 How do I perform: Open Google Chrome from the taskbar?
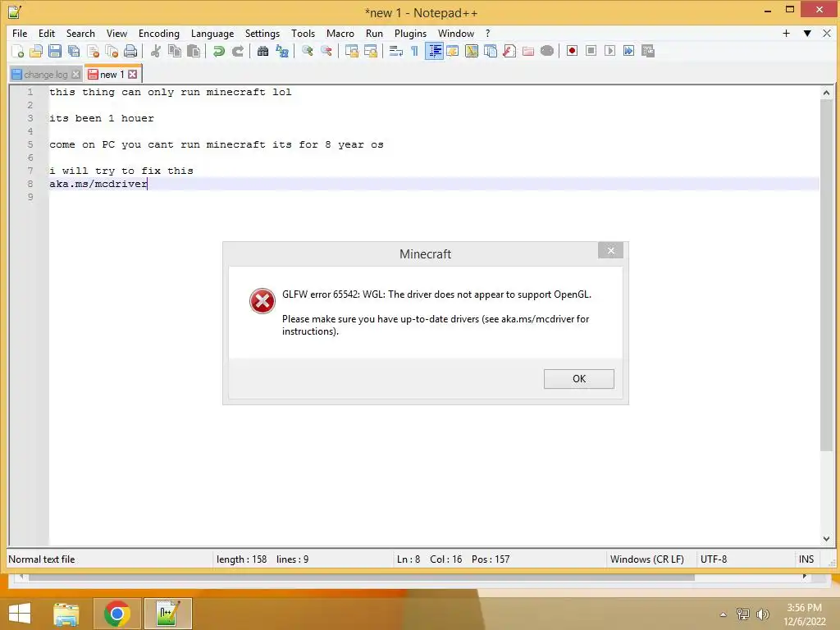[117, 614]
